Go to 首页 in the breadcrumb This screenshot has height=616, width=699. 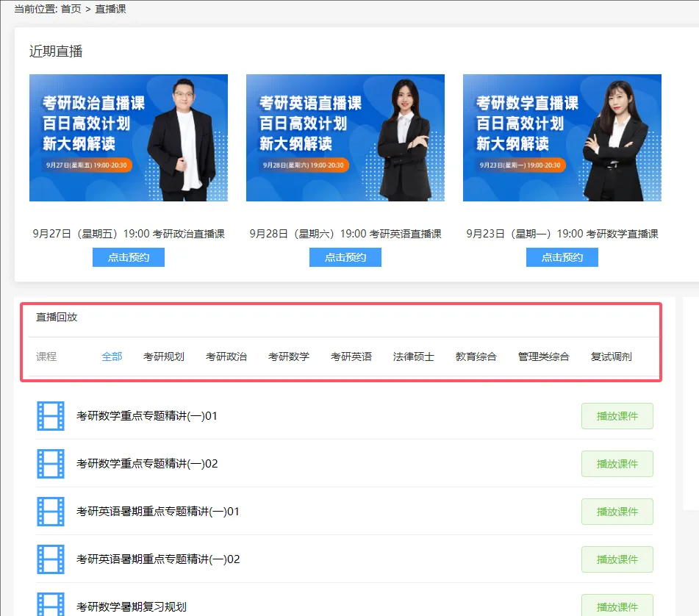click(x=71, y=9)
